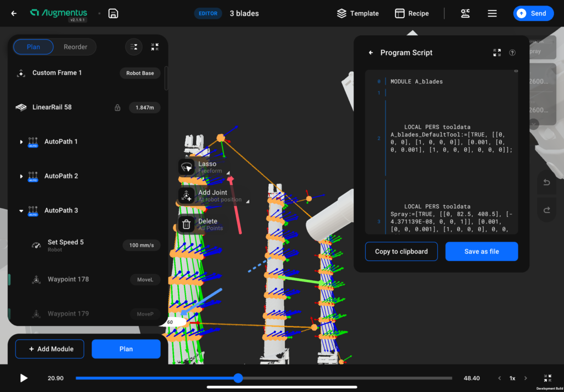Toggle the plan panel filter settings button
Image resolution: width=564 pixels, height=392 pixels.
coord(133,47)
